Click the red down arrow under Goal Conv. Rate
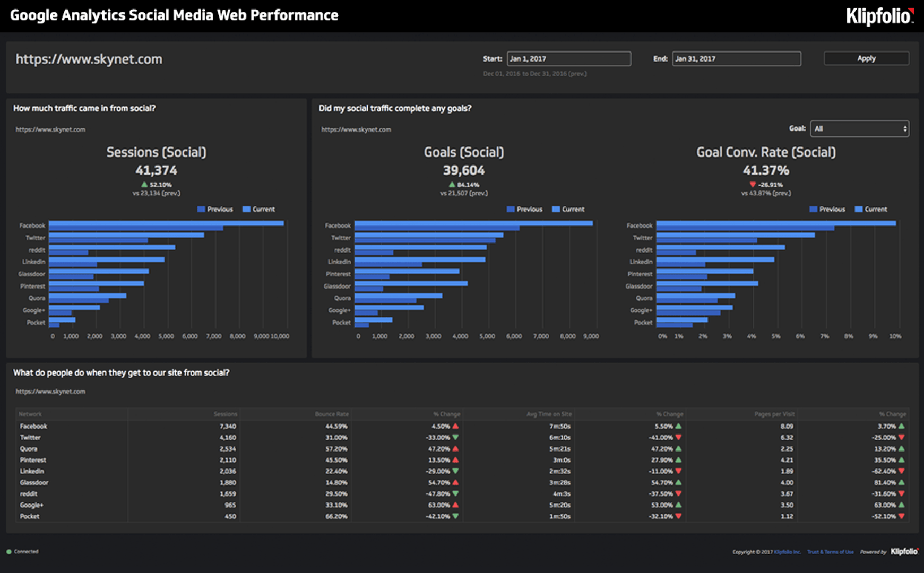 click(x=752, y=185)
